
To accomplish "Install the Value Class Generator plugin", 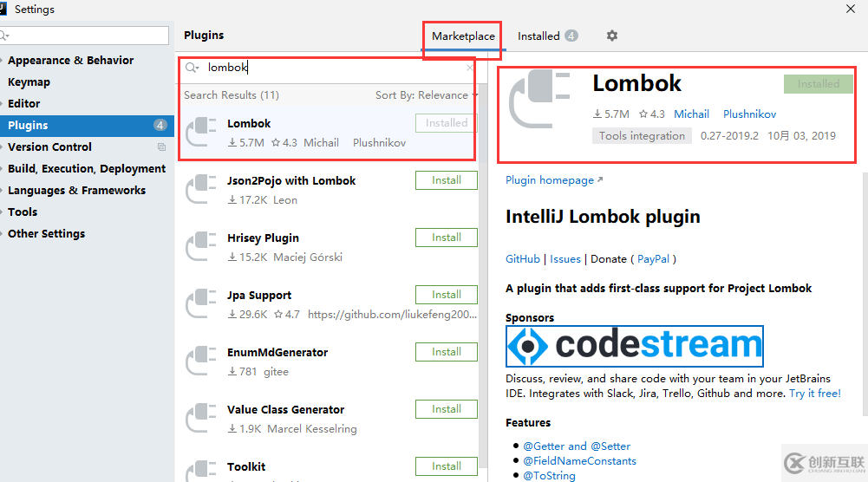I will pos(447,409).
